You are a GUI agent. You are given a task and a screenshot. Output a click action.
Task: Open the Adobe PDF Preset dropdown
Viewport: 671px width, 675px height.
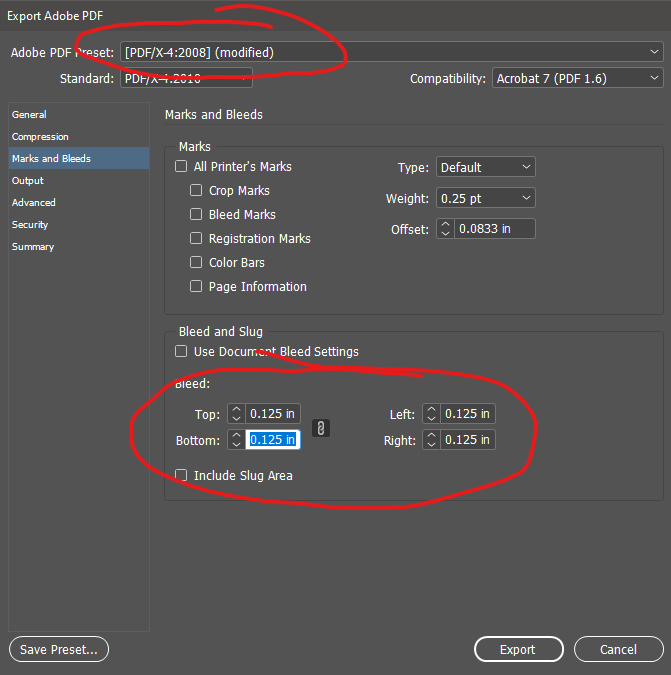tap(391, 52)
